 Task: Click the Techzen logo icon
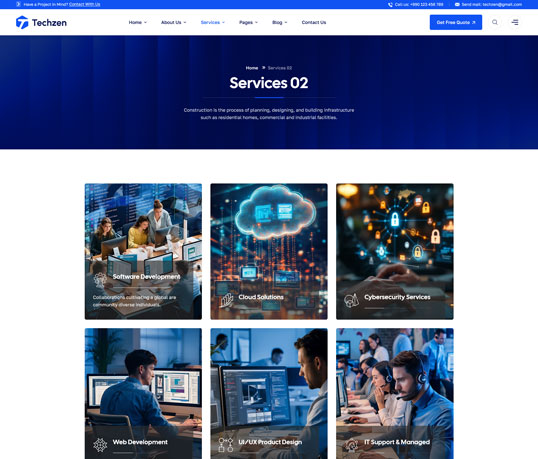coord(22,22)
